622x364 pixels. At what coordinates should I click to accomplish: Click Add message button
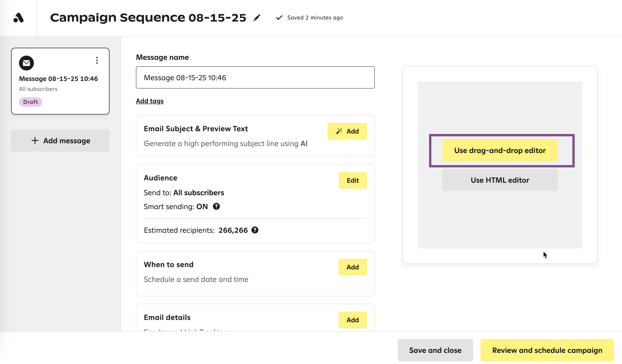pos(60,141)
